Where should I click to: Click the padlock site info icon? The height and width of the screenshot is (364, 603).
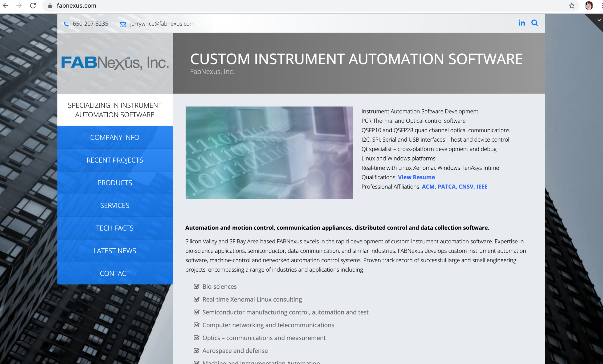click(x=50, y=6)
